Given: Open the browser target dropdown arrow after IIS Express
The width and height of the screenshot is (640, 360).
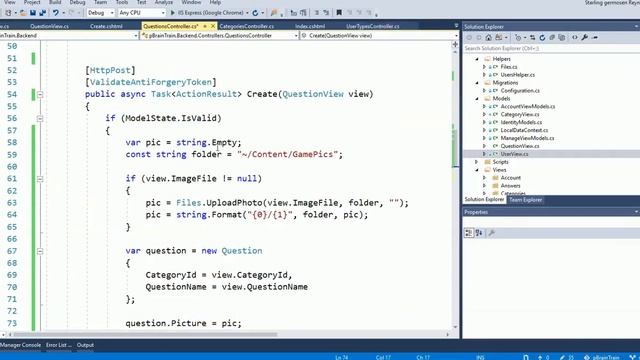Looking at the screenshot, I should coord(247,13).
